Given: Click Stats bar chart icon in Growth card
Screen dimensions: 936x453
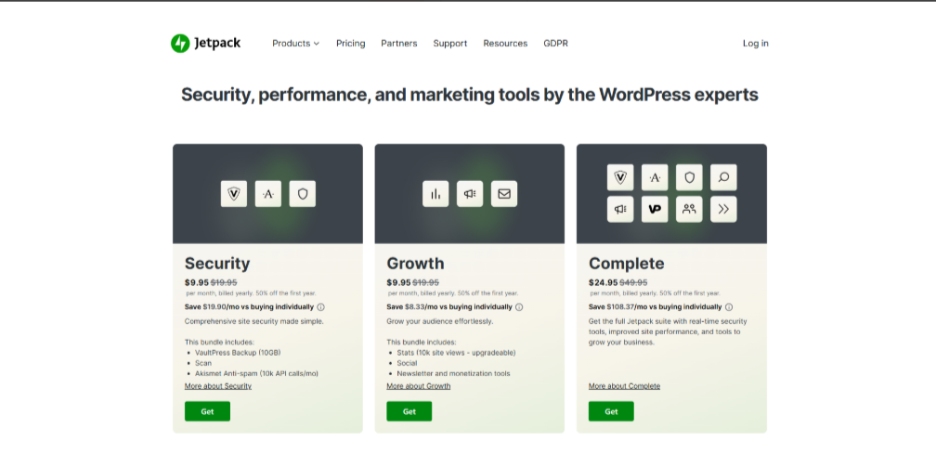Looking at the screenshot, I should (x=436, y=194).
